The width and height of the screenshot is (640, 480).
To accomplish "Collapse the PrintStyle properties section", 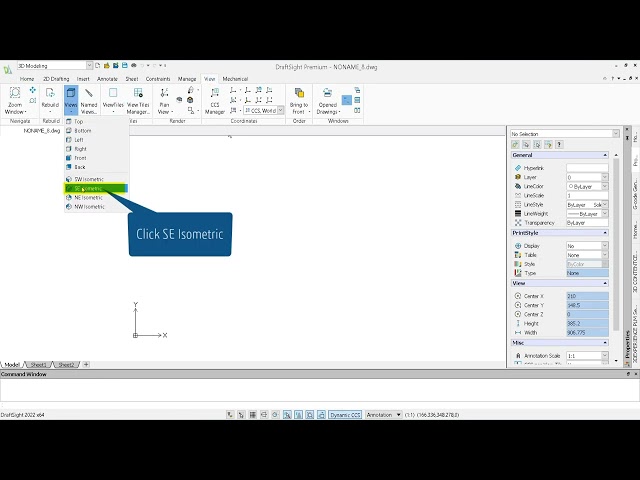I will pyautogui.click(x=605, y=233).
